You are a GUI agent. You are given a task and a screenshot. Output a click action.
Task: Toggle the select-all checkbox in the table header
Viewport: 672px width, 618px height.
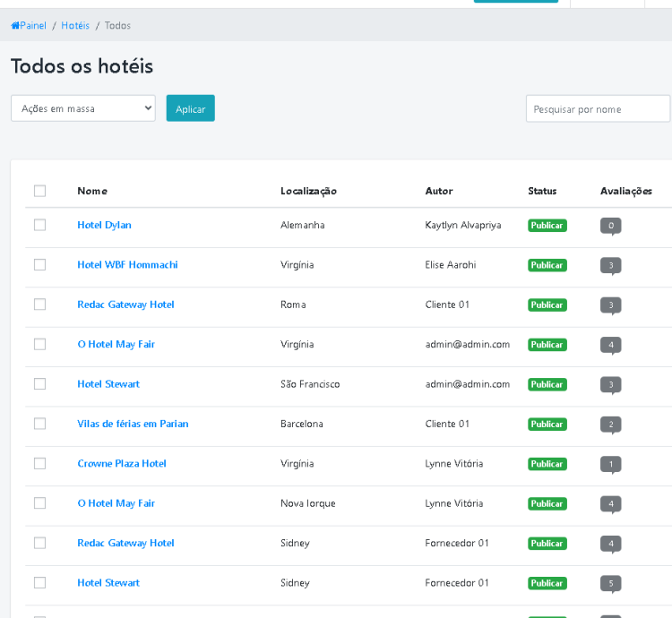coord(39,191)
